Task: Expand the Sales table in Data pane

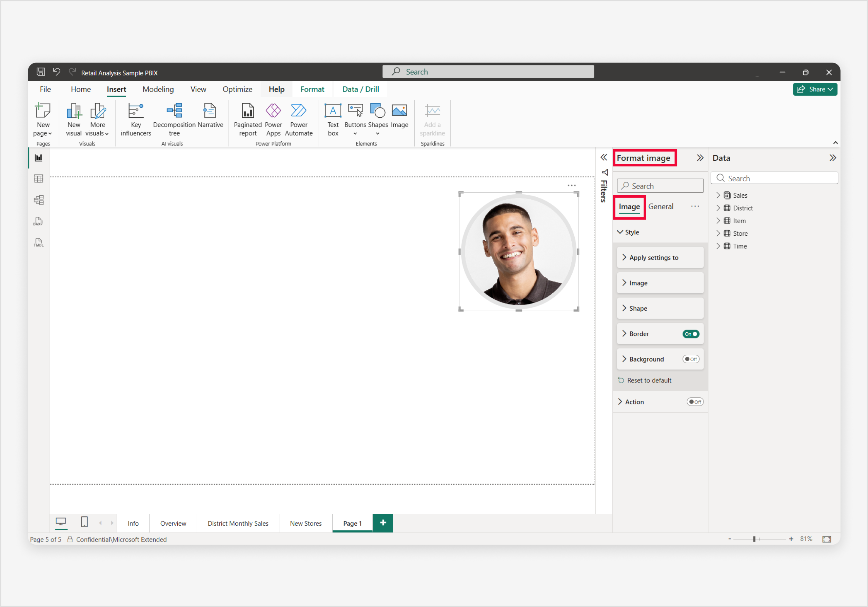Action: point(718,196)
